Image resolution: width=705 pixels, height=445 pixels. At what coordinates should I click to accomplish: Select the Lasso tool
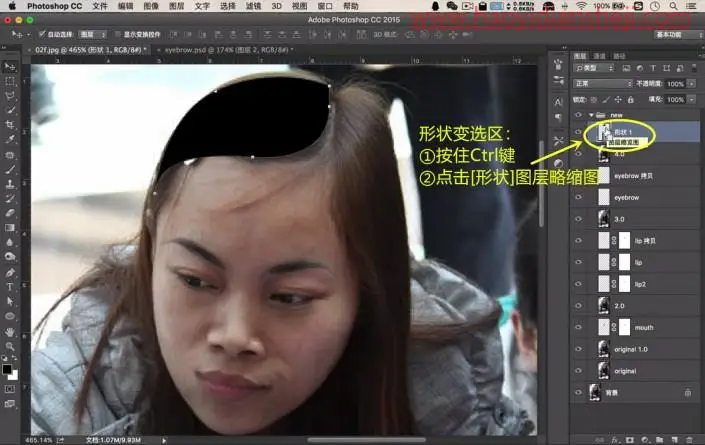click(x=9, y=96)
